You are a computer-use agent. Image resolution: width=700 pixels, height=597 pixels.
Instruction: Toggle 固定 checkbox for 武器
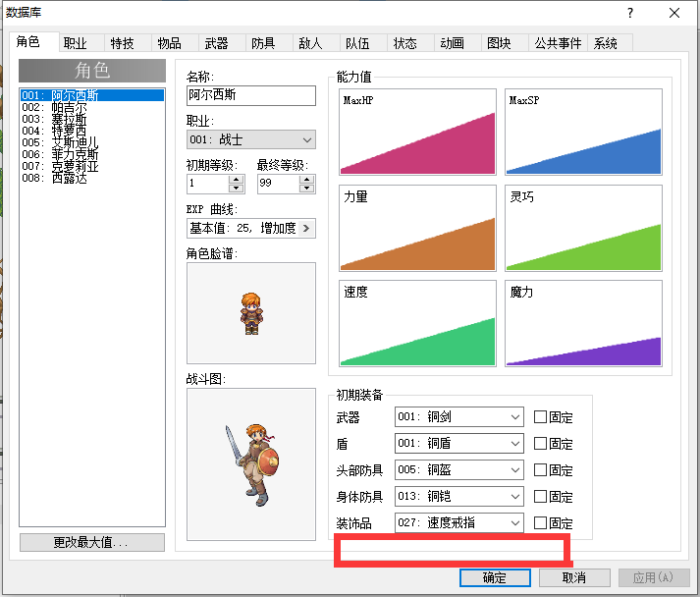[540, 417]
